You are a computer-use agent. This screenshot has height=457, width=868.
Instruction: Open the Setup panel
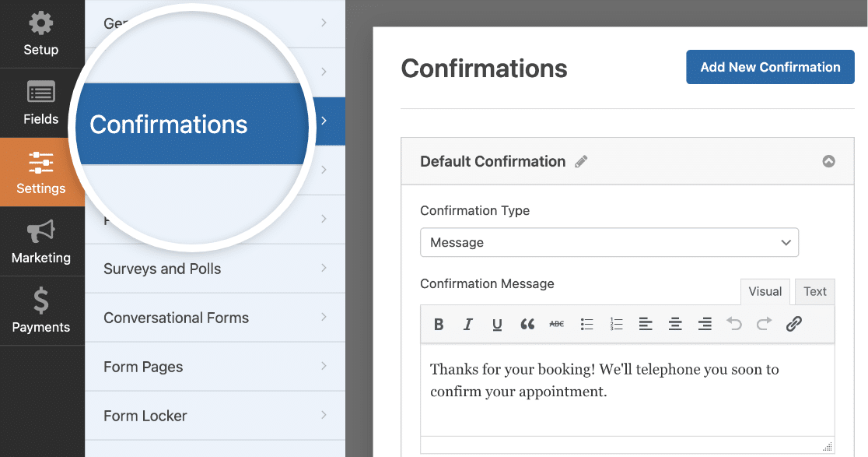(41, 33)
